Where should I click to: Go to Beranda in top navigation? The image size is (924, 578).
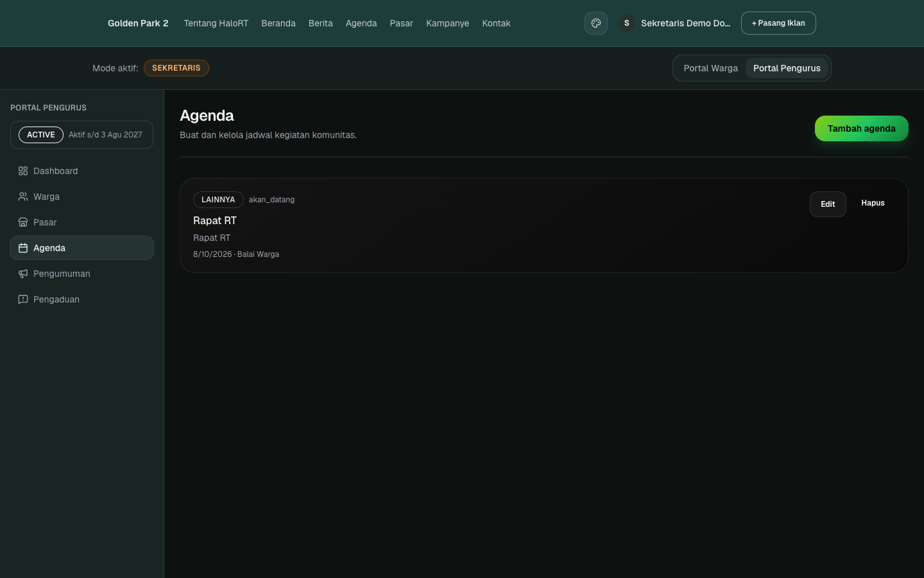pos(278,23)
